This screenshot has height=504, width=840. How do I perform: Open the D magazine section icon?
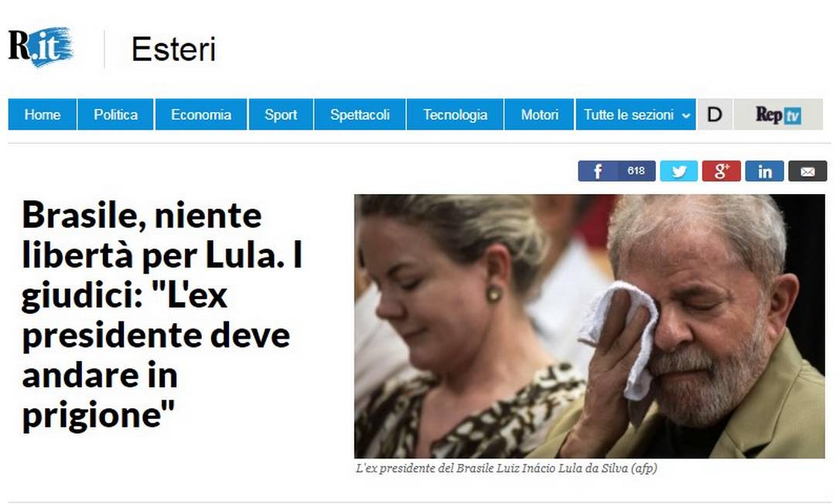point(715,114)
